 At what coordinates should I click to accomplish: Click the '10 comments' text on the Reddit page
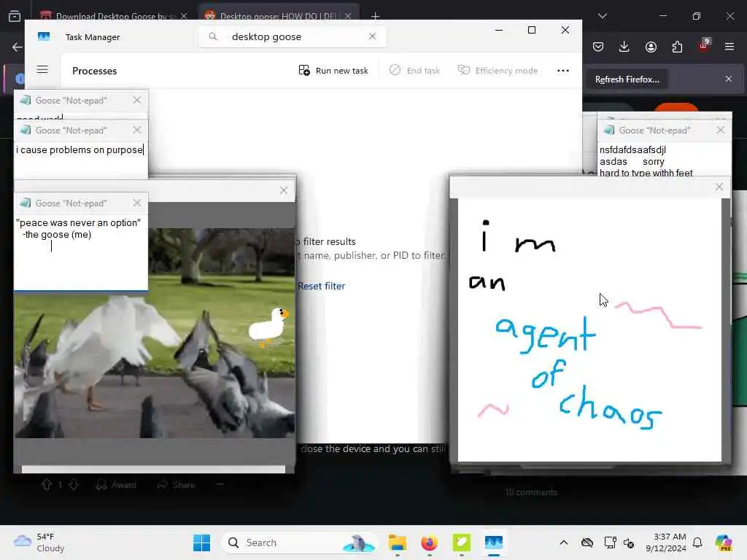pyautogui.click(x=531, y=492)
